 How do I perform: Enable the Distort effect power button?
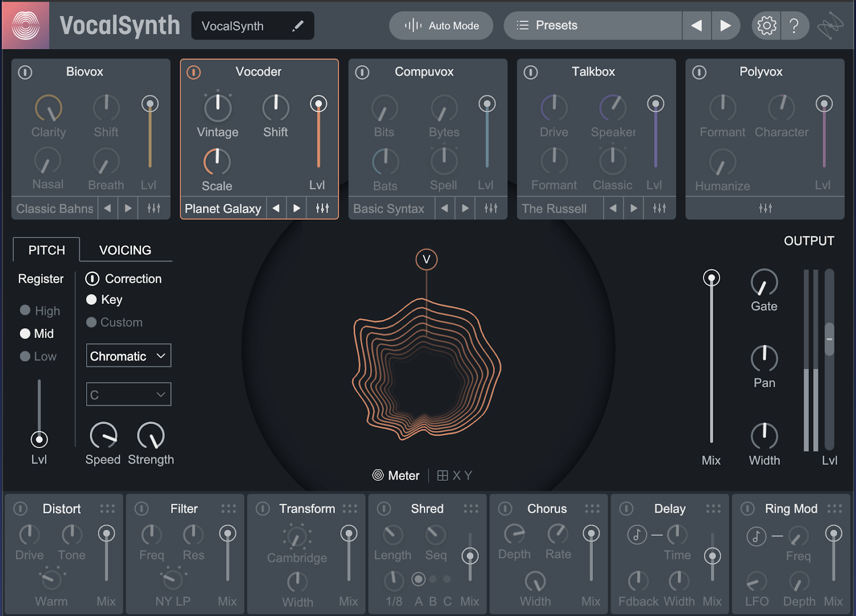coord(20,509)
